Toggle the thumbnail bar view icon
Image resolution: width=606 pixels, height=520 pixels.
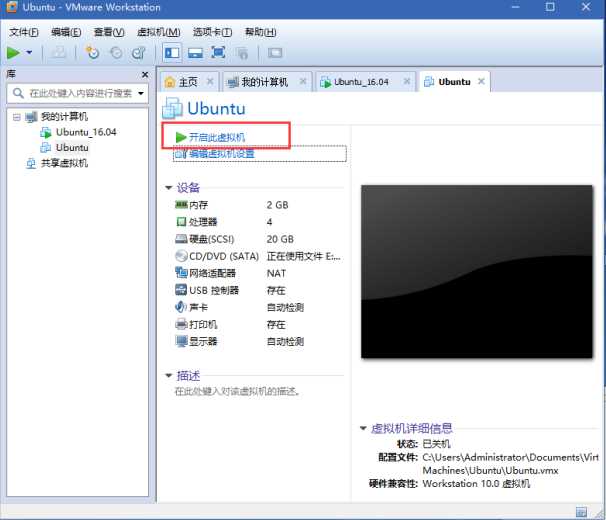tap(195, 53)
